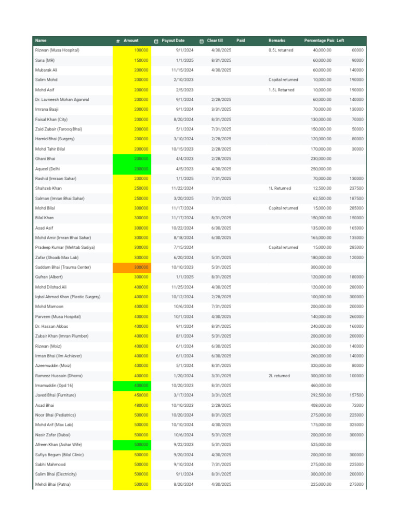399x532 pixels.
Task: Click the Mohd Mamoon name cell
Action: pyautogui.click(x=49, y=307)
